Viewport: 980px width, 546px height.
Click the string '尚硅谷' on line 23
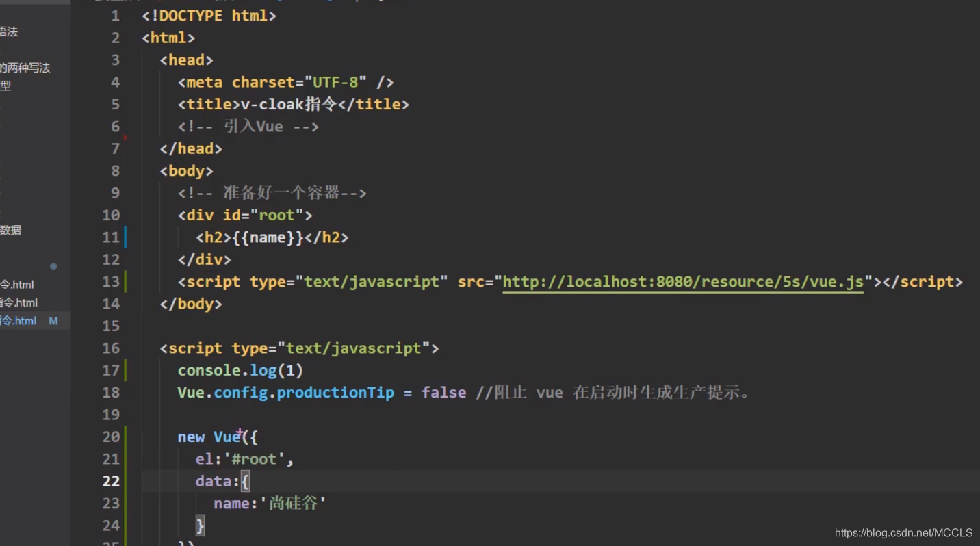293,504
